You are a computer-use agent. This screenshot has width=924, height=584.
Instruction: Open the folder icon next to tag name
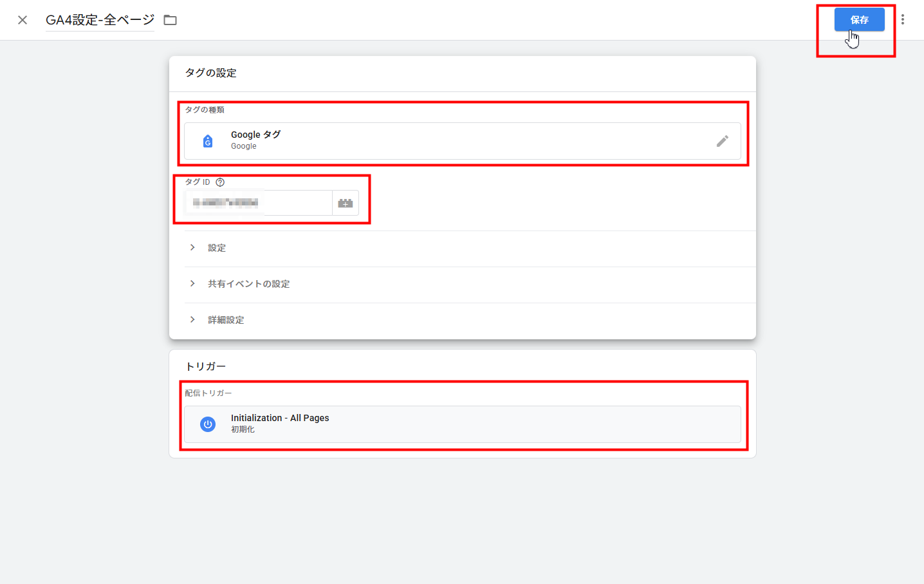[x=170, y=20]
